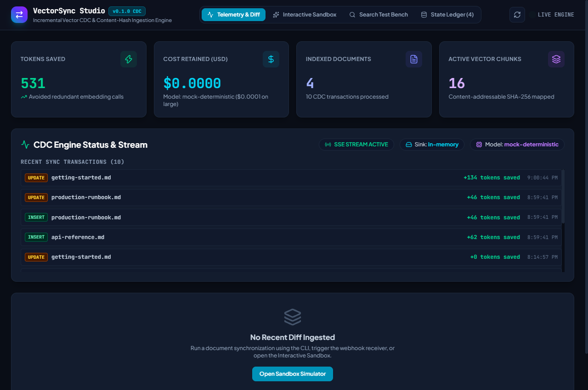
Task: Click the drive icon in Sink badge
Action: (x=409, y=145)
